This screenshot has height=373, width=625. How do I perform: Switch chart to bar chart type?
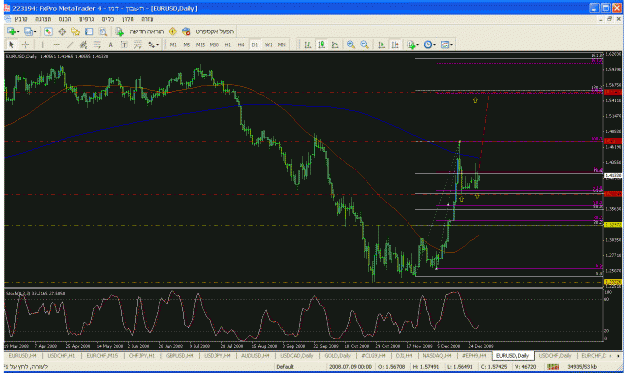click(x=308, y=45)
